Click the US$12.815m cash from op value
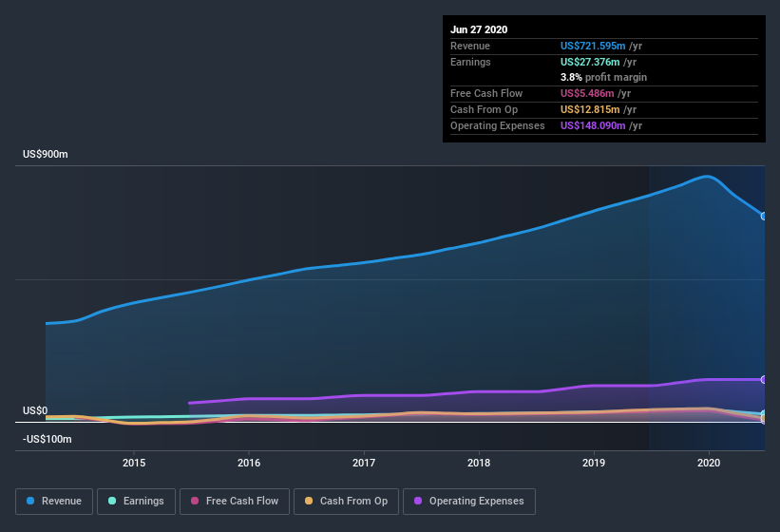This screenshot has width=780, height=532. tap(590, 109)
